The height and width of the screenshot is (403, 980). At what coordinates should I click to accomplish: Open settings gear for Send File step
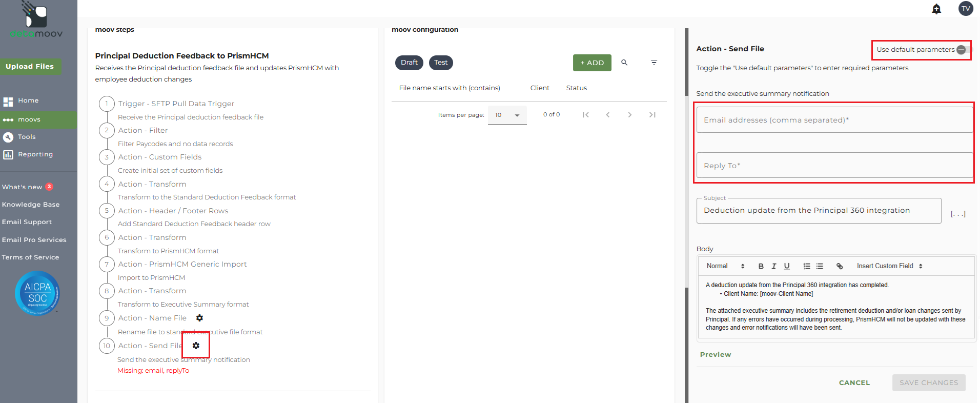pyautogui.click(x=196, y=346)
